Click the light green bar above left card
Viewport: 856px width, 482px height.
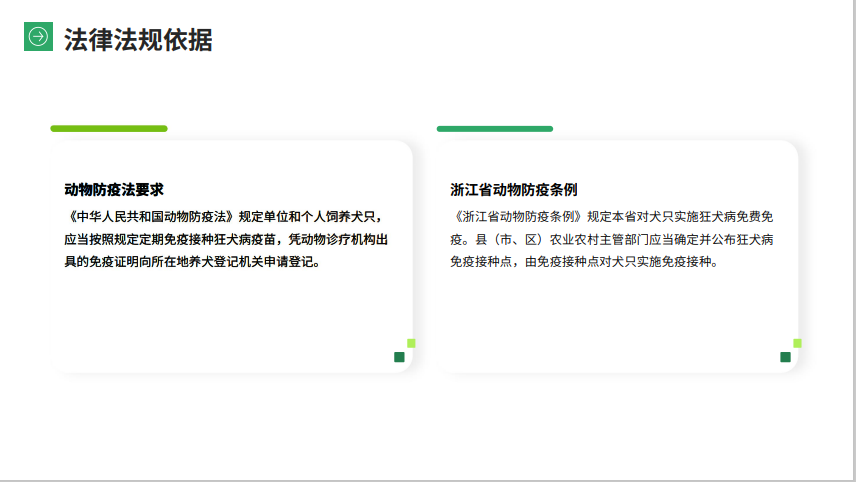point(109,128)
